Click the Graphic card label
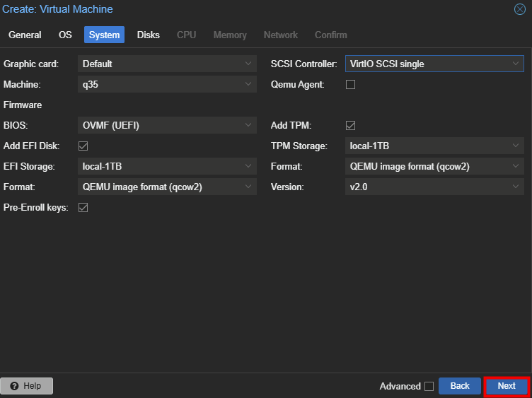532x398 pixels. pos(31,64)
